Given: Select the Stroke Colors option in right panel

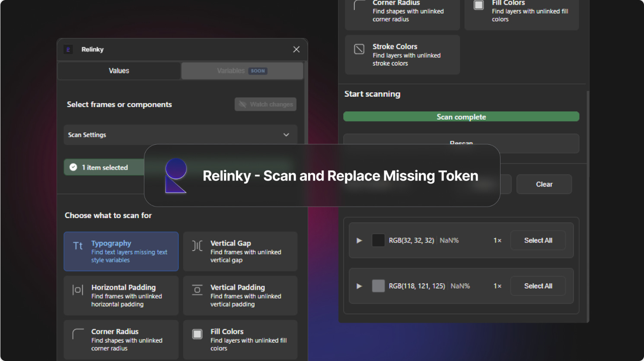Looking at the screenshot, I should click(402, 54).
